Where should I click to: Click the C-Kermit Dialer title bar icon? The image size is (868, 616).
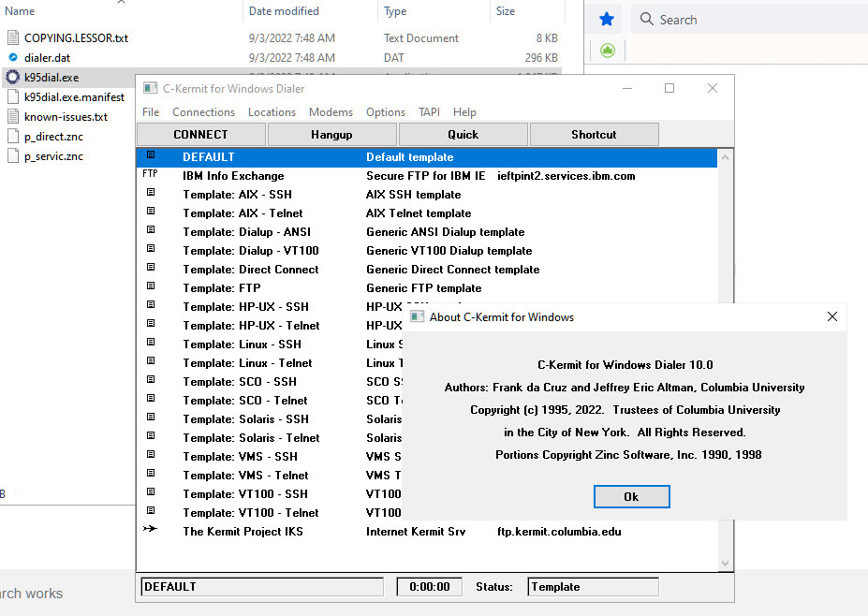click(x=150, y=88)
